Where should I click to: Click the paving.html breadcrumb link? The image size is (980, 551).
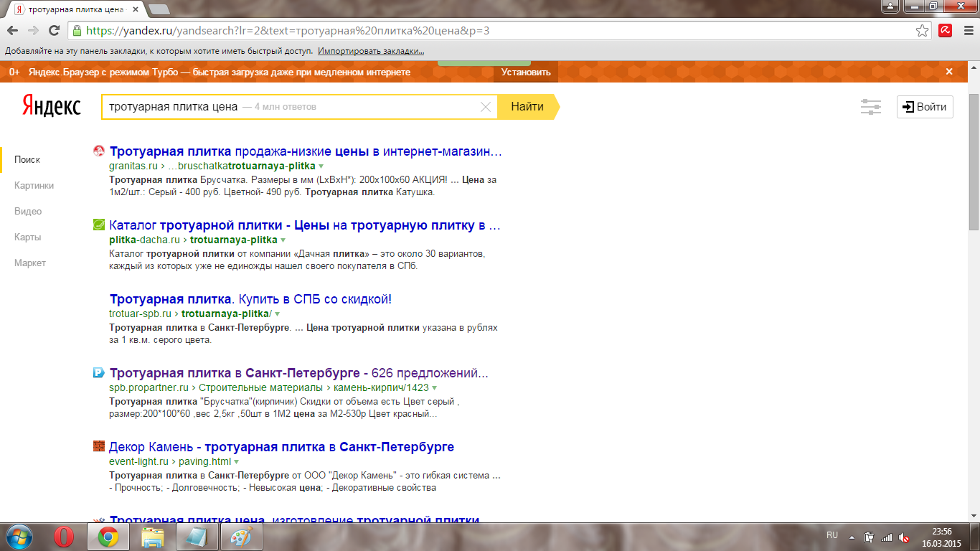pyautogui.click(x=204, y=462)
